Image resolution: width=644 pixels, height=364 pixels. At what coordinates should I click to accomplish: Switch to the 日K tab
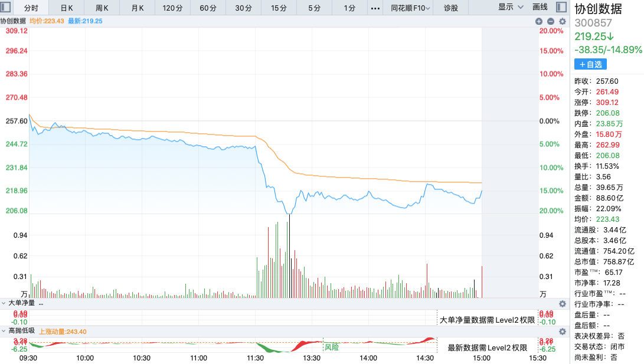[x=67, y=8]
